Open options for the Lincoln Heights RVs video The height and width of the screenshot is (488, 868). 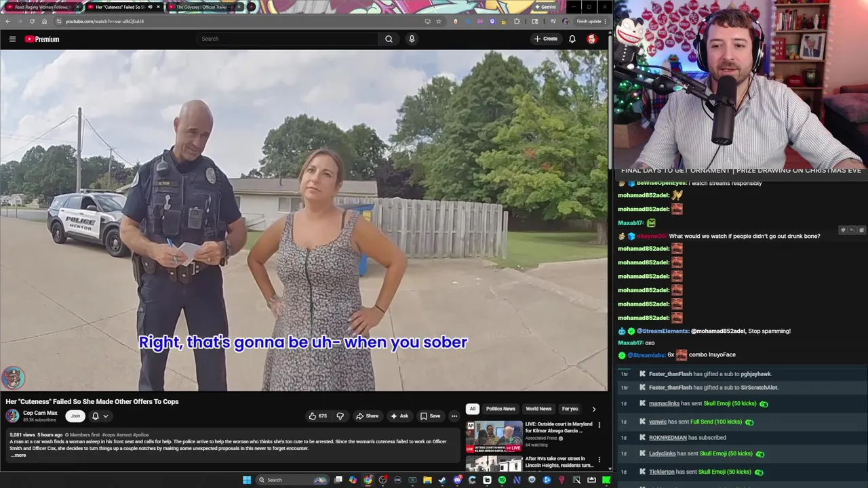(x=599, y=460)
